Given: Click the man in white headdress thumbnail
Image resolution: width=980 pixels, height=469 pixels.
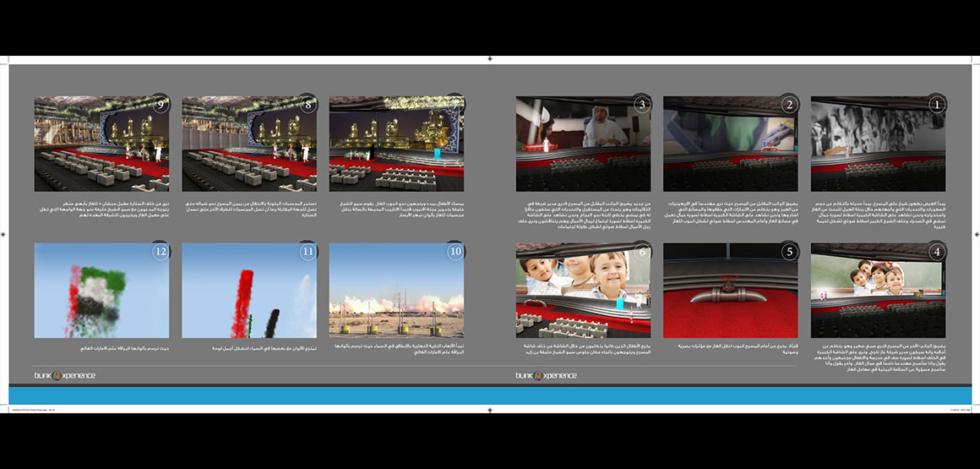Looking at the screenshot, I should (583, 144).
